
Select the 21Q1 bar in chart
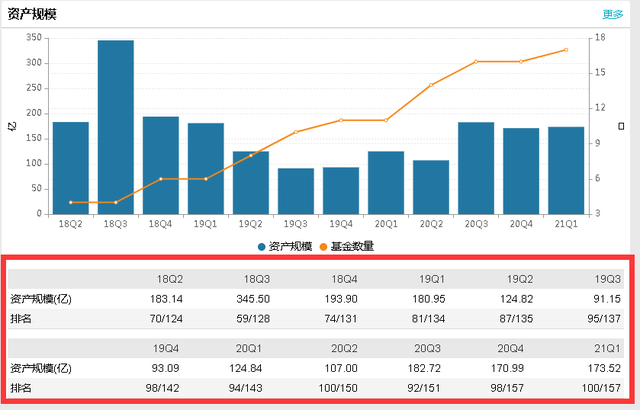[566, 171]
